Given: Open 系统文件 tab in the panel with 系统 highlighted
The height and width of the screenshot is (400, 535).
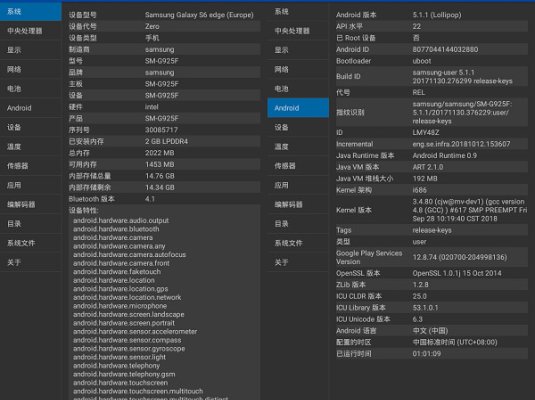Looking at the screenshot, I should [31, 243].
